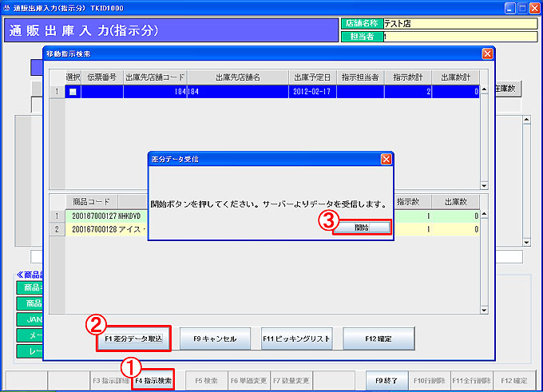
Task: Maximize the 通販出庫入力 main window
Action: pos(522,8)
